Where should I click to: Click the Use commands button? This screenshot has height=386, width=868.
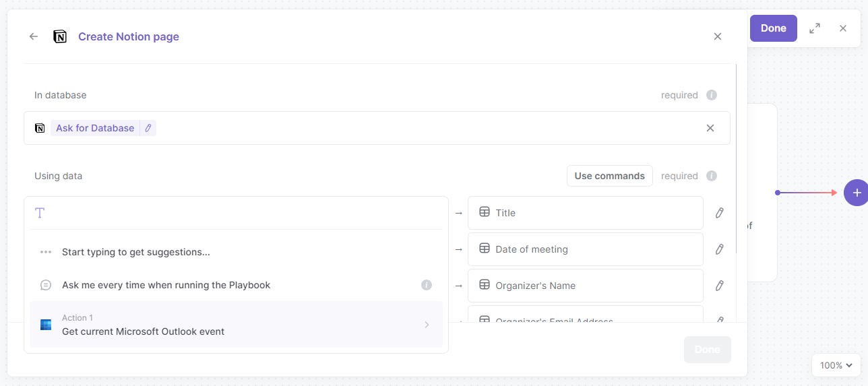tap(609, 176)
